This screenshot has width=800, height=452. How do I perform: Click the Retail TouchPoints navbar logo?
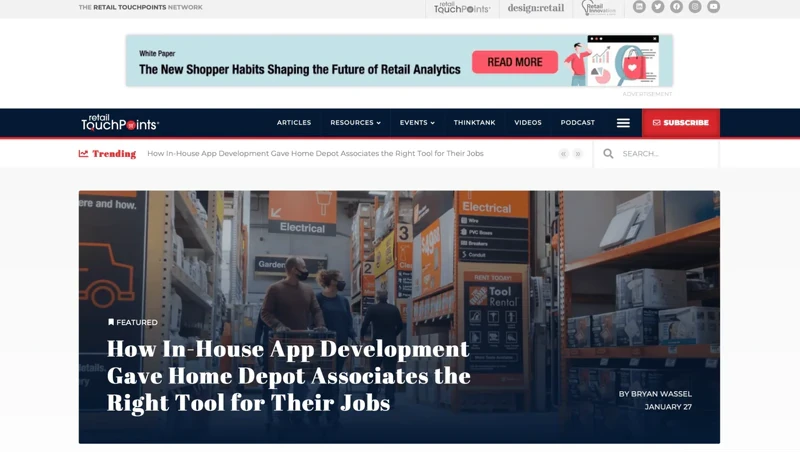(120, 122)
